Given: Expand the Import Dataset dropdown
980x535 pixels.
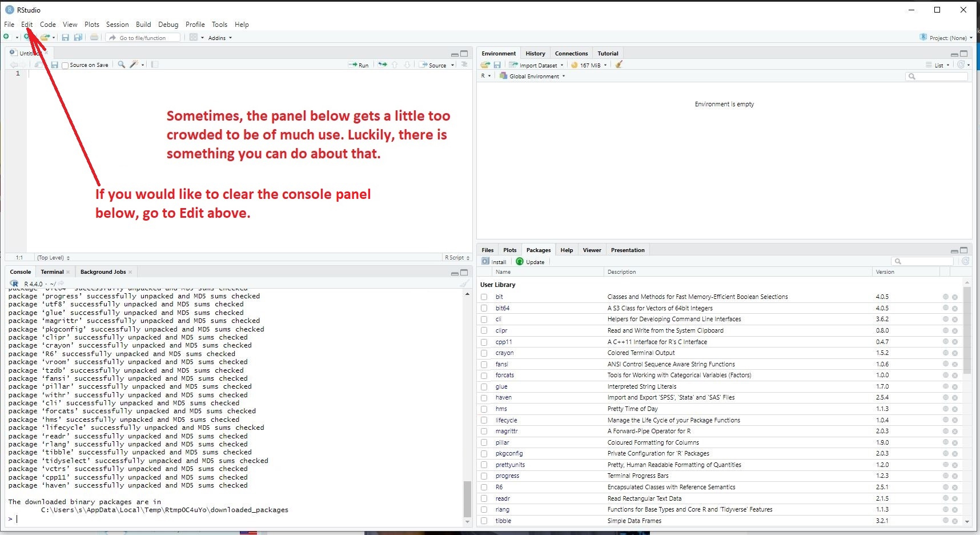Looking at the screenshot, I should (x=537, y=65).
